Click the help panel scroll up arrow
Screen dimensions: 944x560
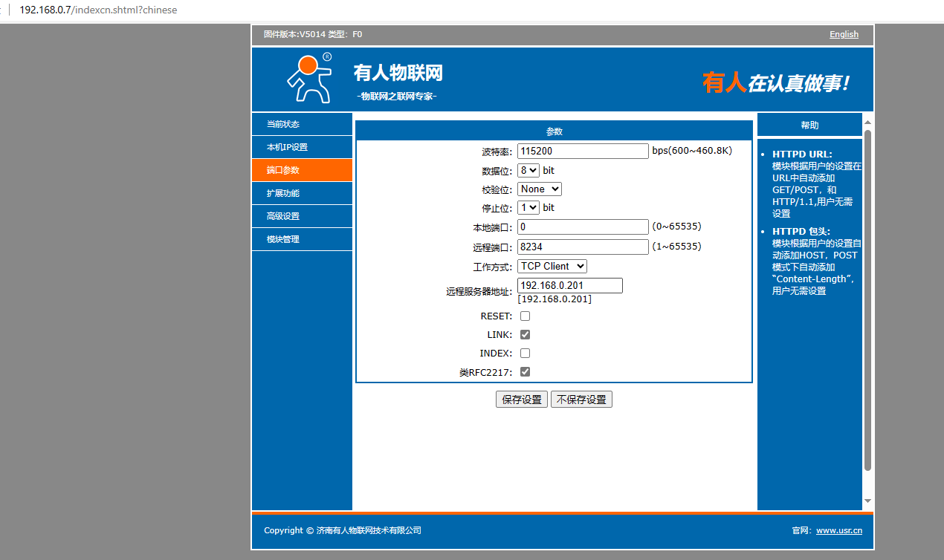(x=867, y=122)
